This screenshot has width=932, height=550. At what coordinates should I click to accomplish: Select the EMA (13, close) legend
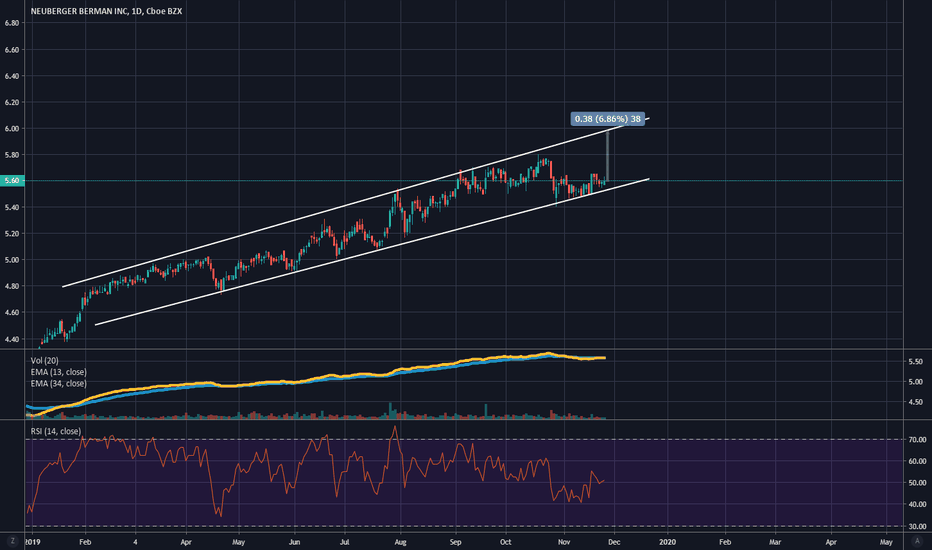coord(58,372)
